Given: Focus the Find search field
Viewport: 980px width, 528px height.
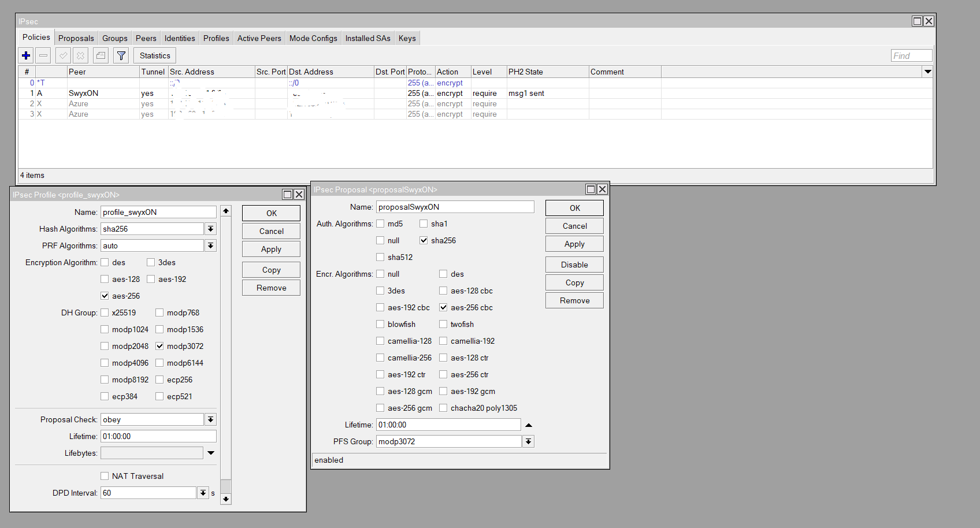Looking at the screenshot, I should tap(911, 55).
